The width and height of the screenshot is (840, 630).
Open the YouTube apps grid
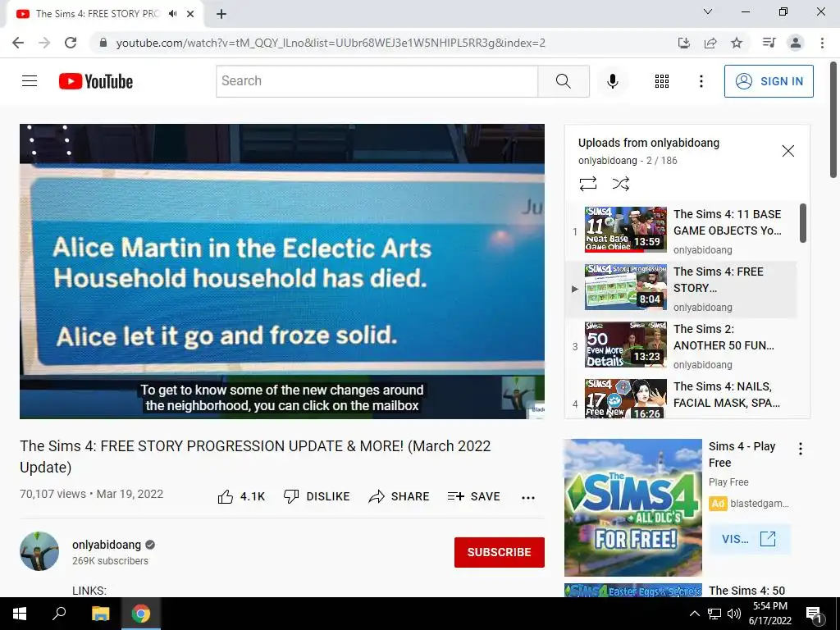(662, 81)
